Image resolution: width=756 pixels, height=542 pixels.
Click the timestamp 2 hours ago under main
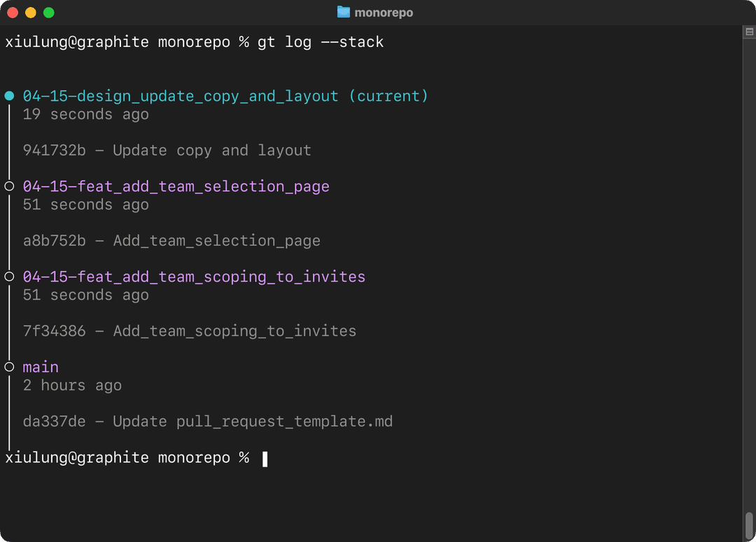point(73,385)
